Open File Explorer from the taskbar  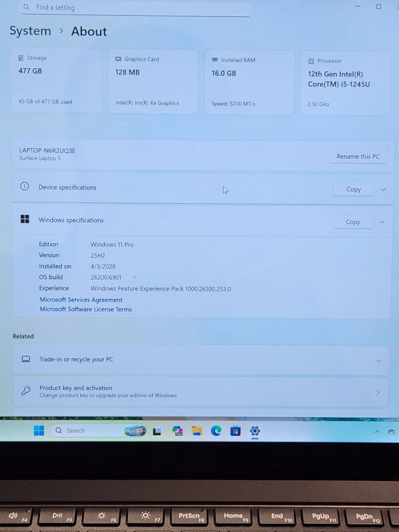point(197,431)
